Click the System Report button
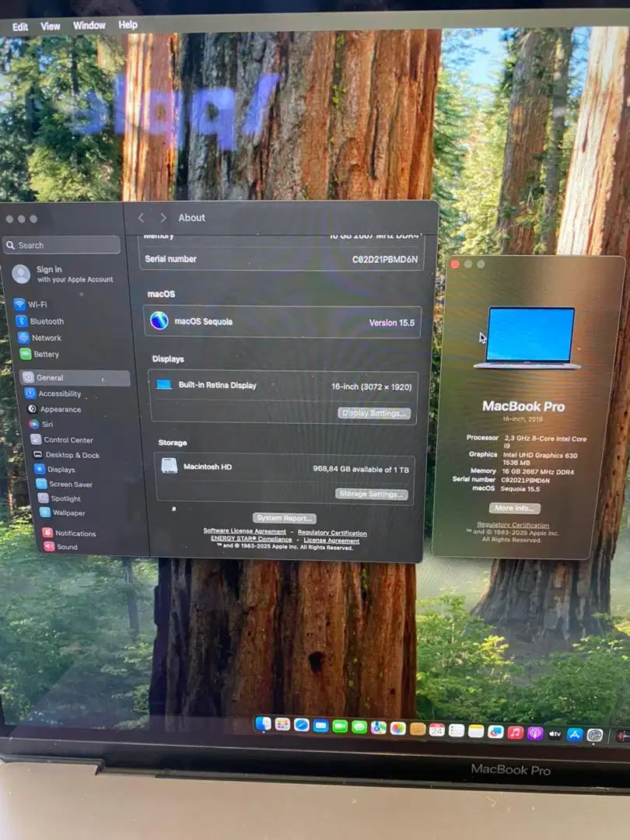Viewport: 630px width, 840px height. click(x=285, y=518)
